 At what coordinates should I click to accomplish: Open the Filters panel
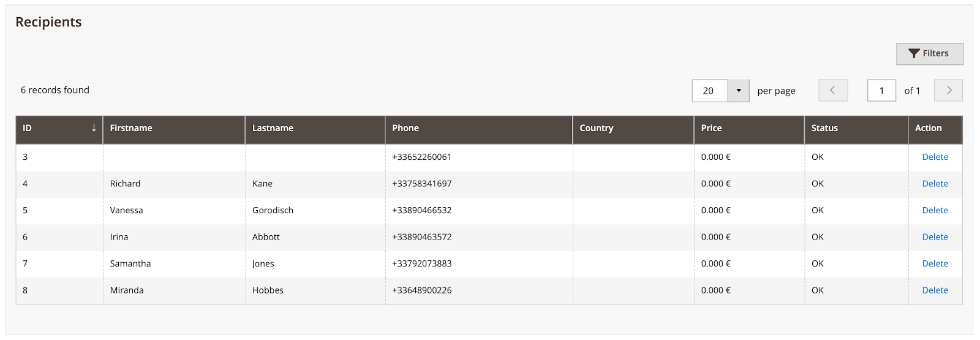pyautogui.click(x=929, y=54)
